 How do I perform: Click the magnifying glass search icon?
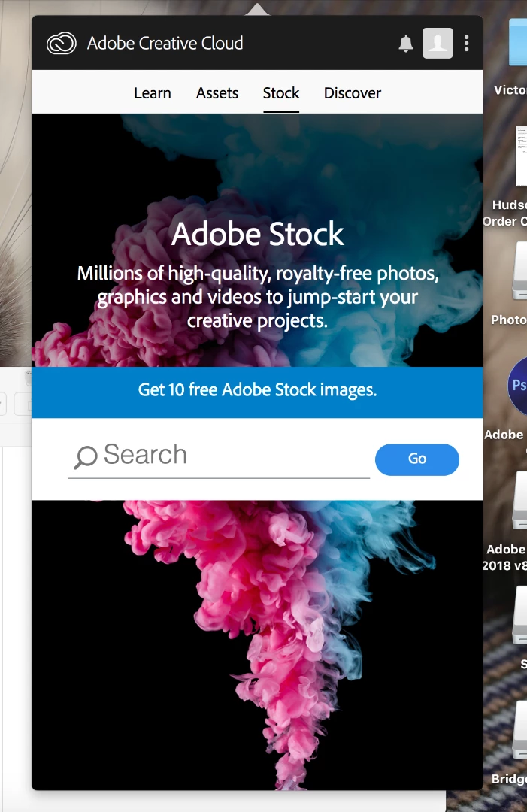coord(86,457)
